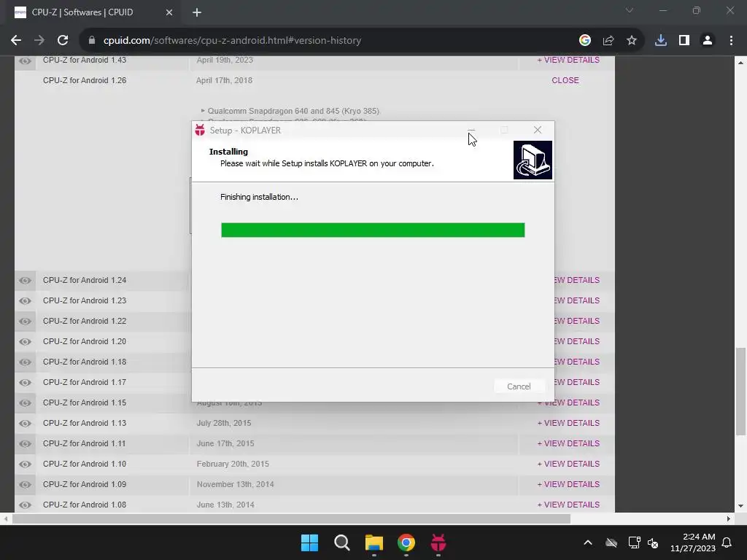Expand View Details for version 1.09
The height and width of the screenshot is (560, 747).
tap(568, 485)
